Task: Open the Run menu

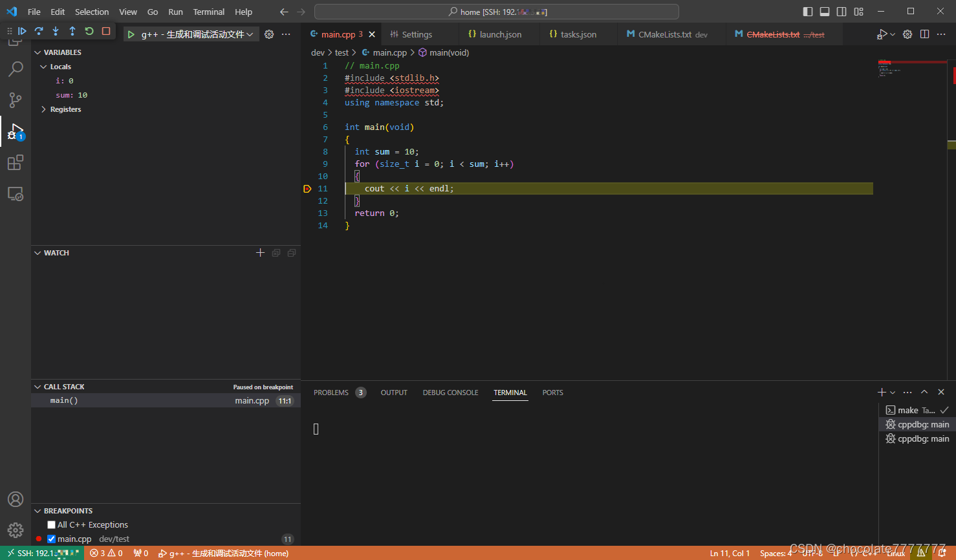Action: coord(175,11)
